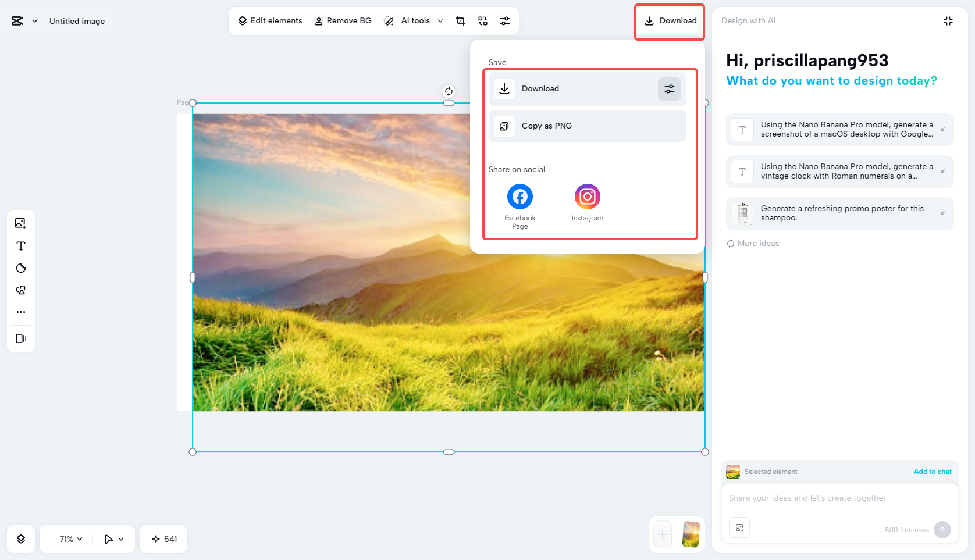The image size is (975, 560).
Task: Add a new page with plus button
Action: click(x=663, y=534)
